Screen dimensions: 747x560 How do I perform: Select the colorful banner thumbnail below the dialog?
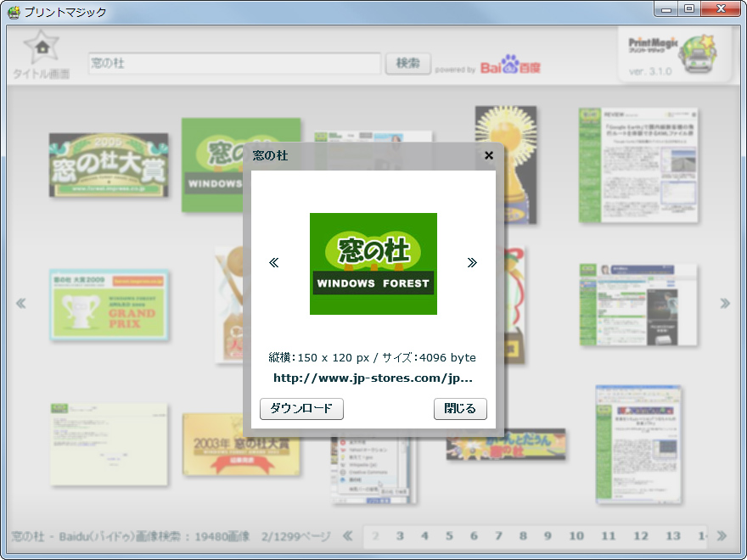[x=505, y=445]
